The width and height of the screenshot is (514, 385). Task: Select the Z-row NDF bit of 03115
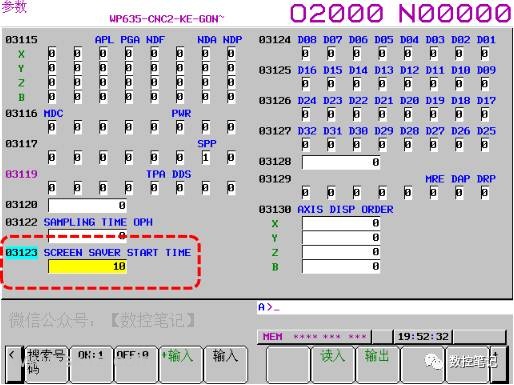click(154, 83)
